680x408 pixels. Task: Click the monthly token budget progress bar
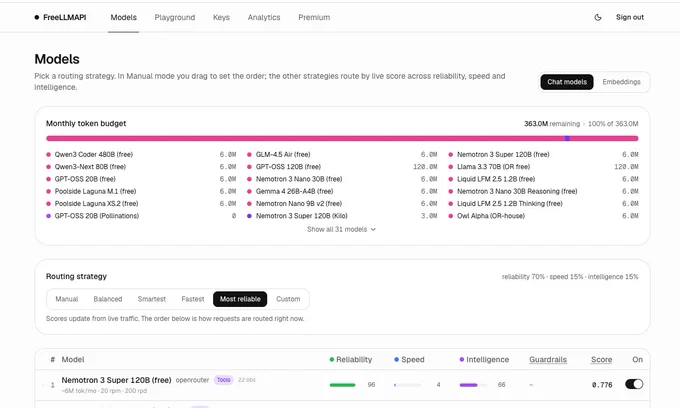coord(342,138)
